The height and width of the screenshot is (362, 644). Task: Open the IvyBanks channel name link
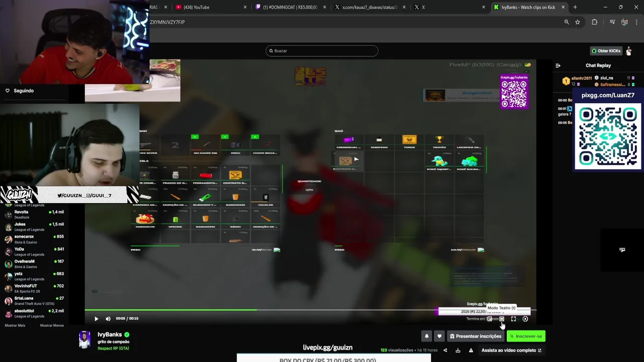pos(110,334)
